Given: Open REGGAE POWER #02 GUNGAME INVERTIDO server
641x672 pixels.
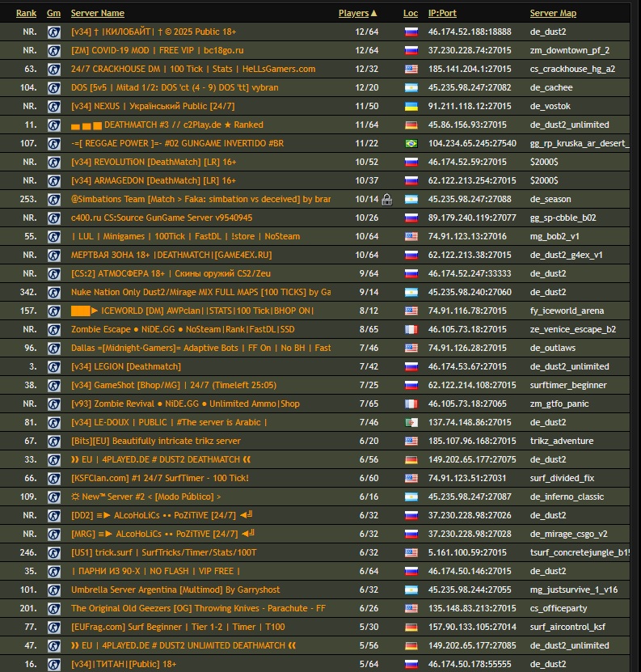Looking at the screenshot, I should click(x=177, y=144).
